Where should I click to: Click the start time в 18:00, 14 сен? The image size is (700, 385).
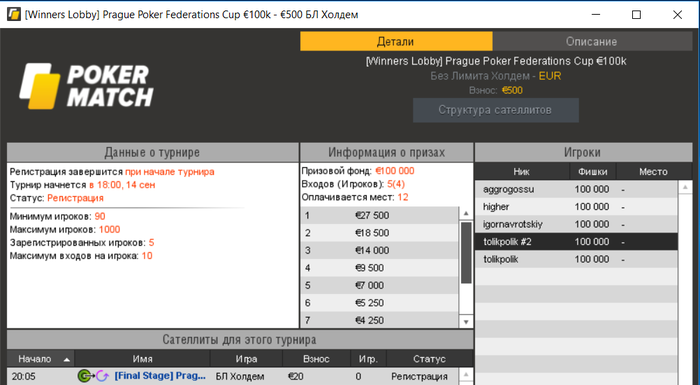tap(122, 185)
